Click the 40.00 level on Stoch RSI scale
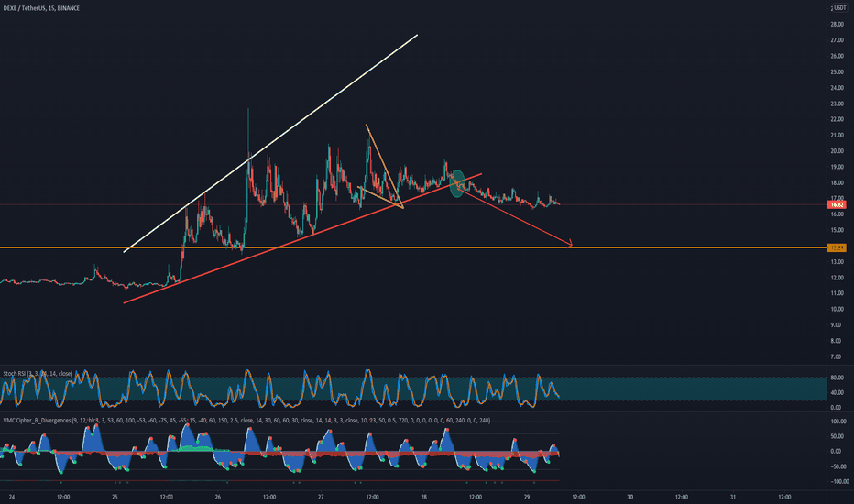The height and width of the screenshot is (504, 854). coord(838,392)
